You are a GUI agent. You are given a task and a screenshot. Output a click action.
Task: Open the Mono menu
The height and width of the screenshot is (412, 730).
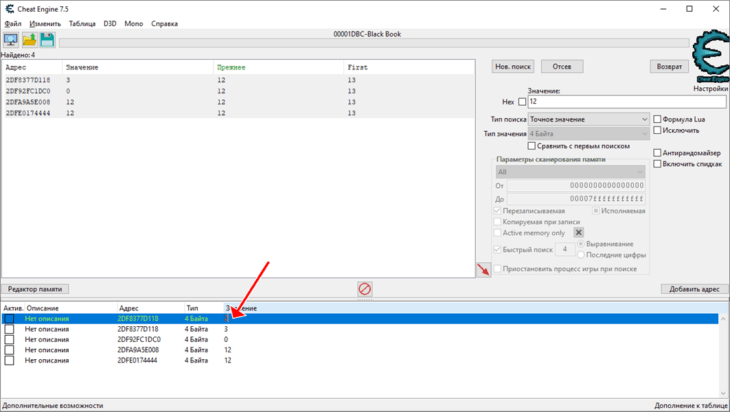pyautogui.click(x=134, y=24)
